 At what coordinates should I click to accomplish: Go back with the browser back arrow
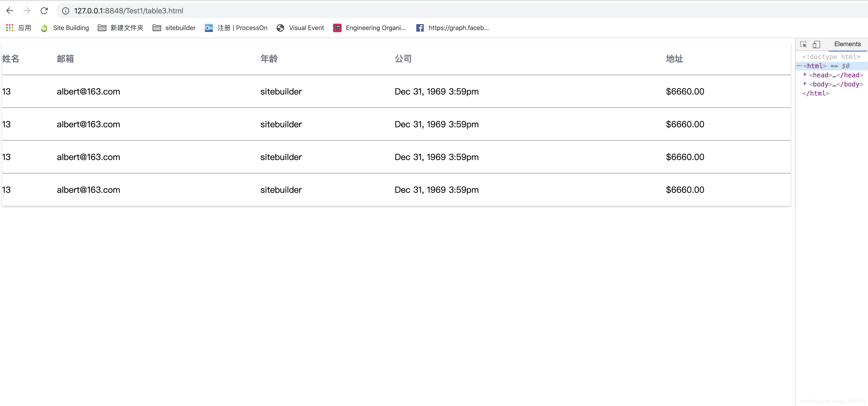click(10, 11)
